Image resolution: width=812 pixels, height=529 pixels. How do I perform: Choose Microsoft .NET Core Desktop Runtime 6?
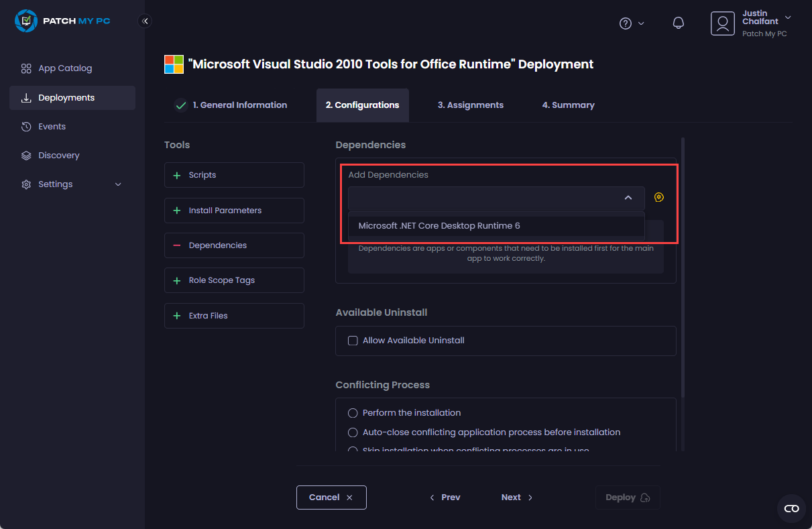pos(439,226)
